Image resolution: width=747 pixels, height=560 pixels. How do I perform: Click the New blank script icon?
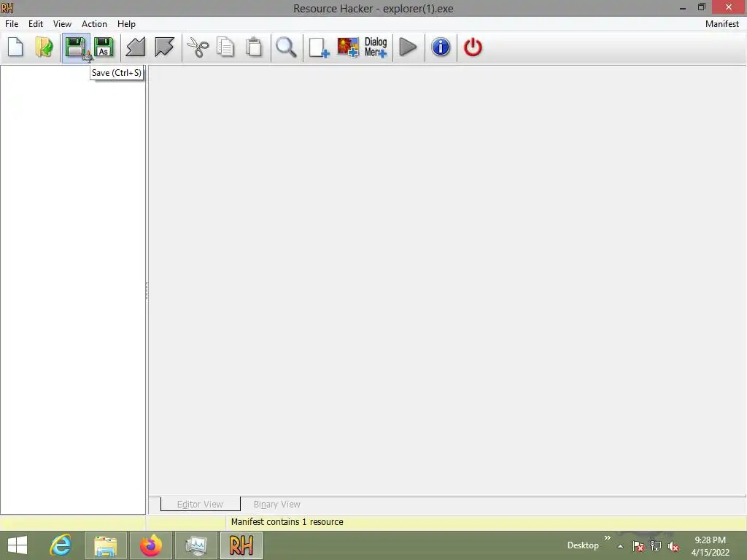(x=16, y=47)
